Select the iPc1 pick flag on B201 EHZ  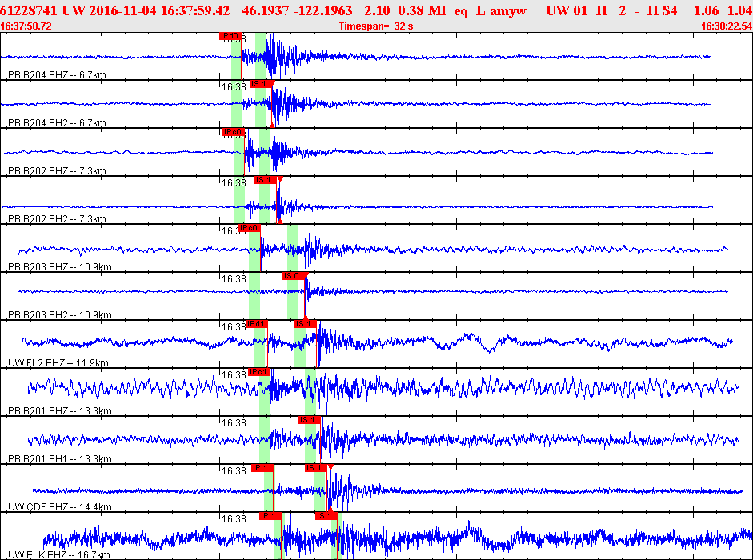pos(258,372)
